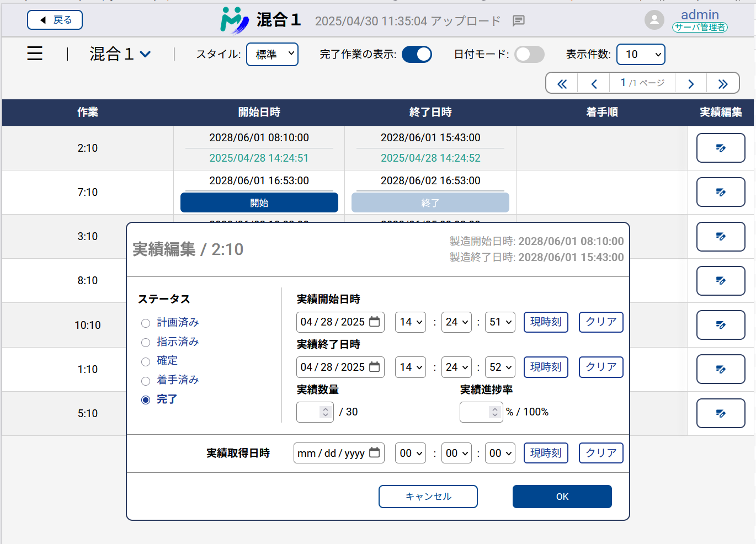756x544 pixels.
Task: Open the hamburger menu
Action: pos(35,54)
